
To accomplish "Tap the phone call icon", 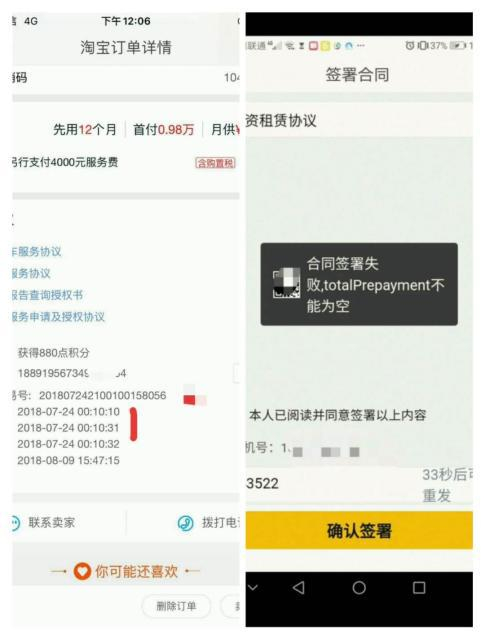I will click(186, 523).
